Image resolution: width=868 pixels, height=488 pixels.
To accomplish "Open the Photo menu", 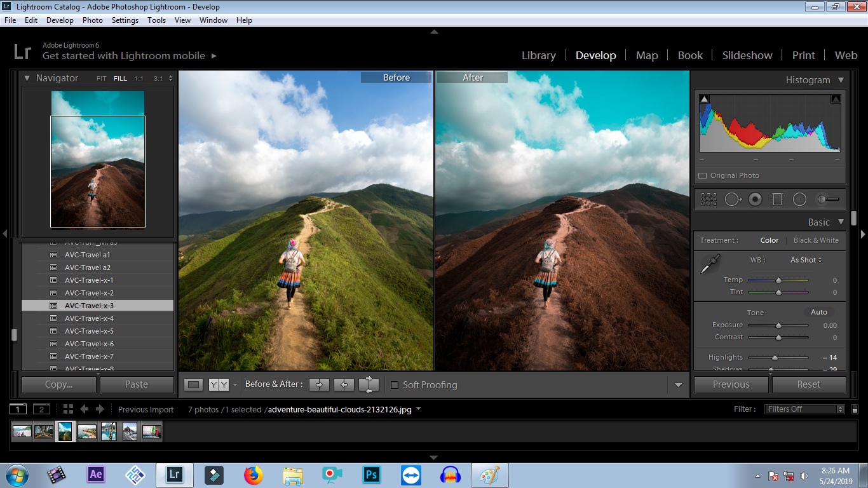I will point(92,20).
